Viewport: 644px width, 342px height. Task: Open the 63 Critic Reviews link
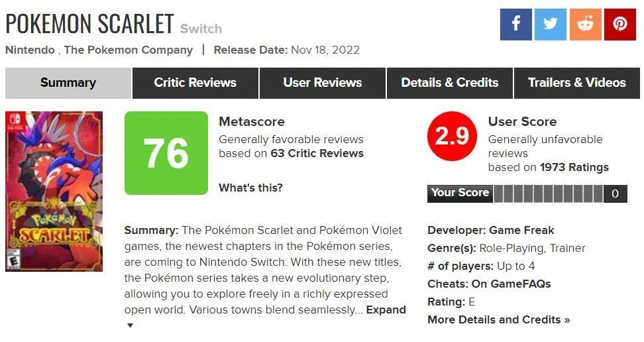tap(317, 153)
